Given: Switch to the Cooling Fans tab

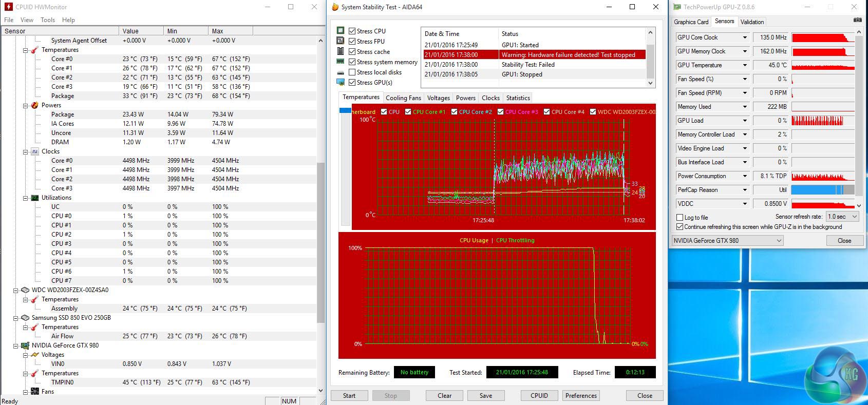Looking at the screenshot, I should coord(403,98).
